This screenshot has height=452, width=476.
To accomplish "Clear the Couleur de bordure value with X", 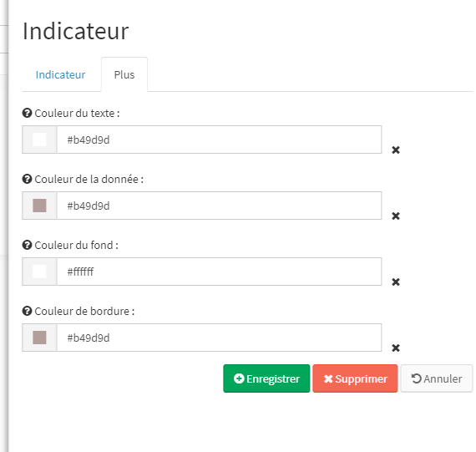I will pyautogui.click(x=396, y=348).
